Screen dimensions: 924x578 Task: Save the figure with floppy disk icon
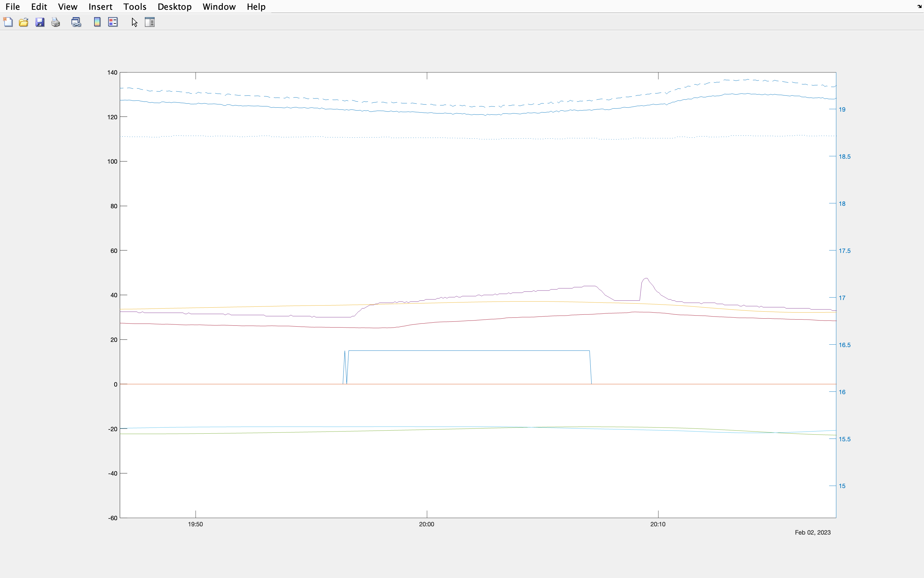[40, 22]
